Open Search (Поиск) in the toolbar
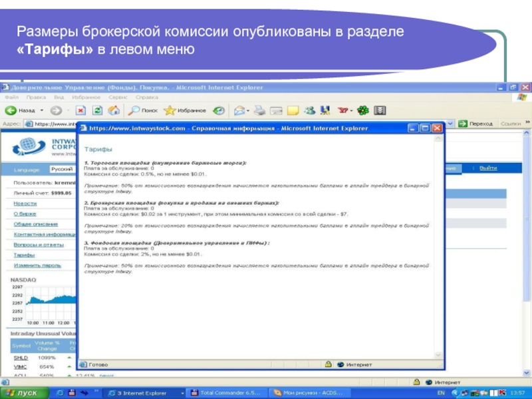The image size is (532, 399). pos(143,110)
